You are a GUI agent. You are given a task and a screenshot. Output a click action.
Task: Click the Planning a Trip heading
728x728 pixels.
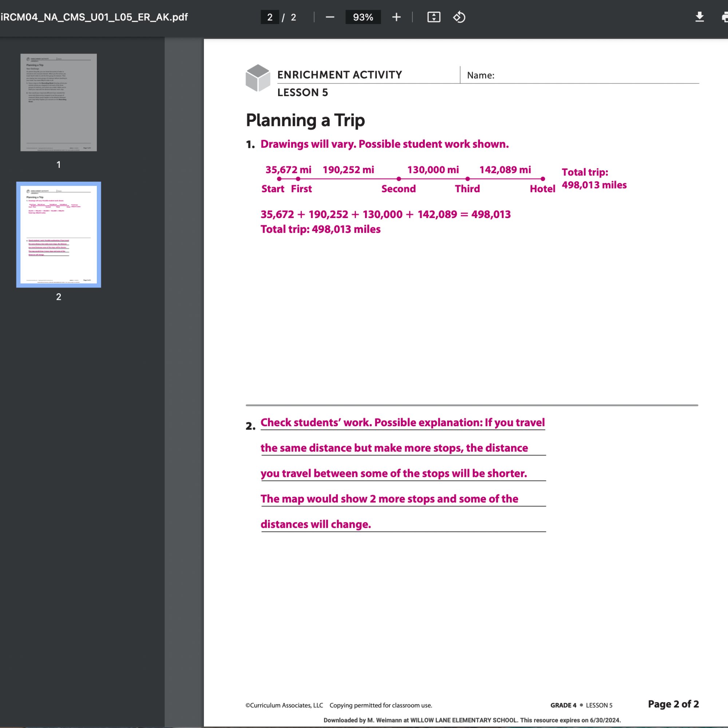point(305,120)
